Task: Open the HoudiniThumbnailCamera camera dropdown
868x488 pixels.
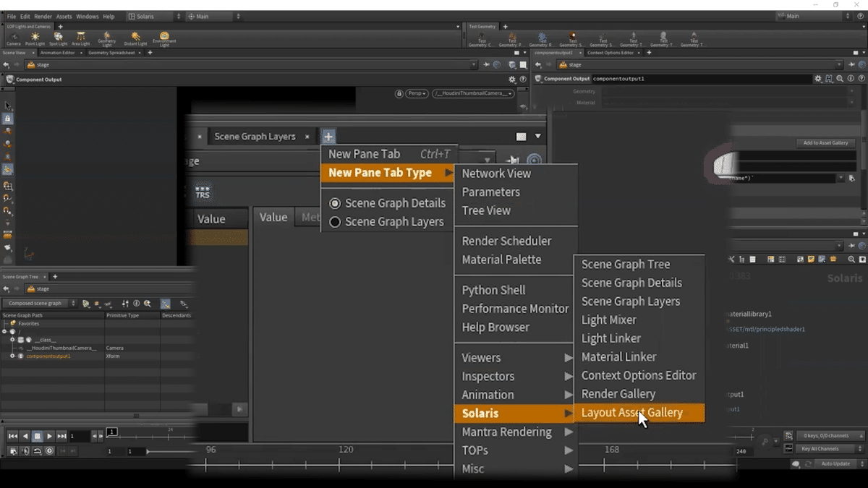Action: [x=473, y=93]
